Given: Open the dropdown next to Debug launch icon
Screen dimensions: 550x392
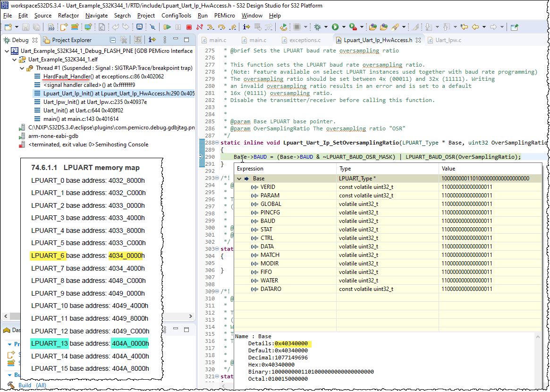Looking at the screenshot, I should tap(326, 27).
